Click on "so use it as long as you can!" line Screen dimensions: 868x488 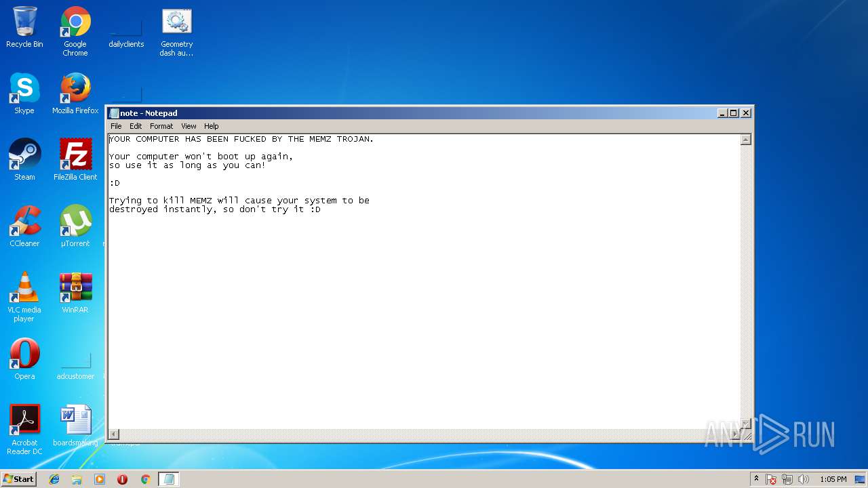coord(188,165)
